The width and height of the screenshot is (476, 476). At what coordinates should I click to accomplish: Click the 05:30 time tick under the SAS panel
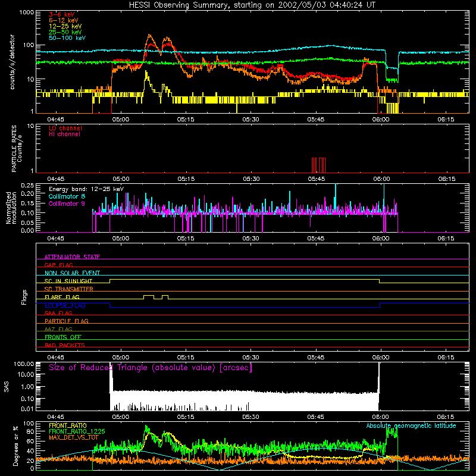(x=250, y=417)
